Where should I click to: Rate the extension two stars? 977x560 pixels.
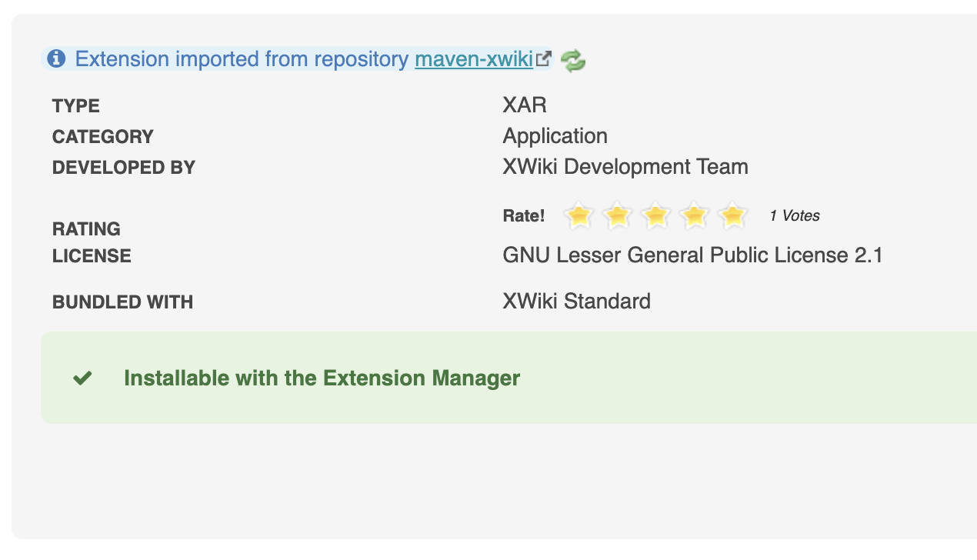coord(617,216)
